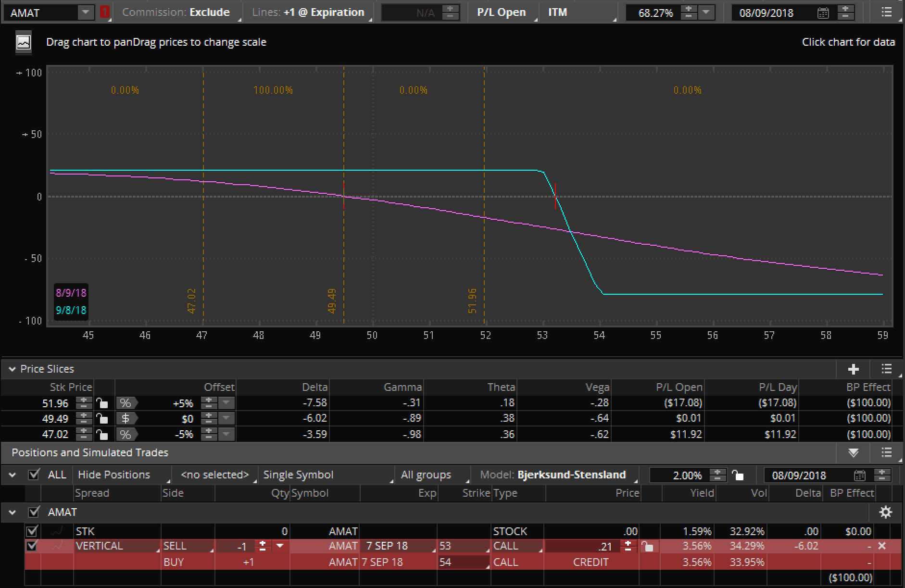Remove the vertical spread using the X icon
The height and width of the screenshot is (588, 905).
(x=883, y=546)
